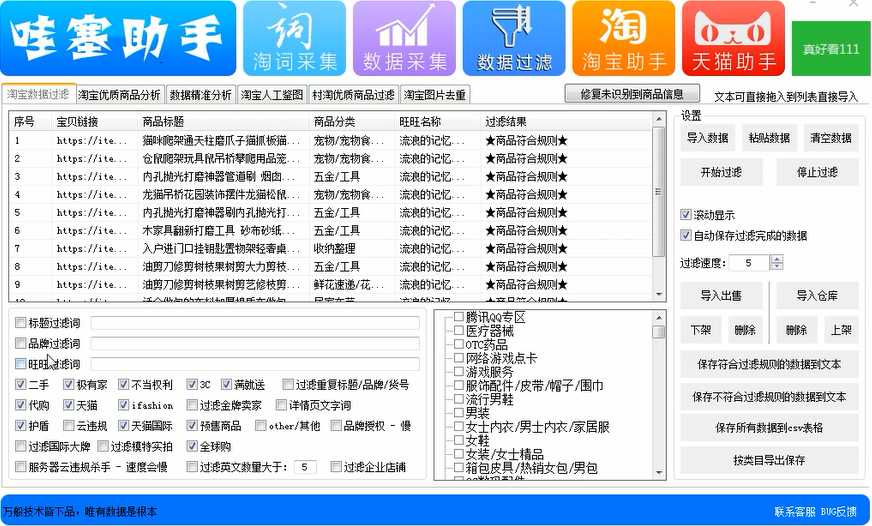Open the 淘词采集 module tile

click(294, 38)
